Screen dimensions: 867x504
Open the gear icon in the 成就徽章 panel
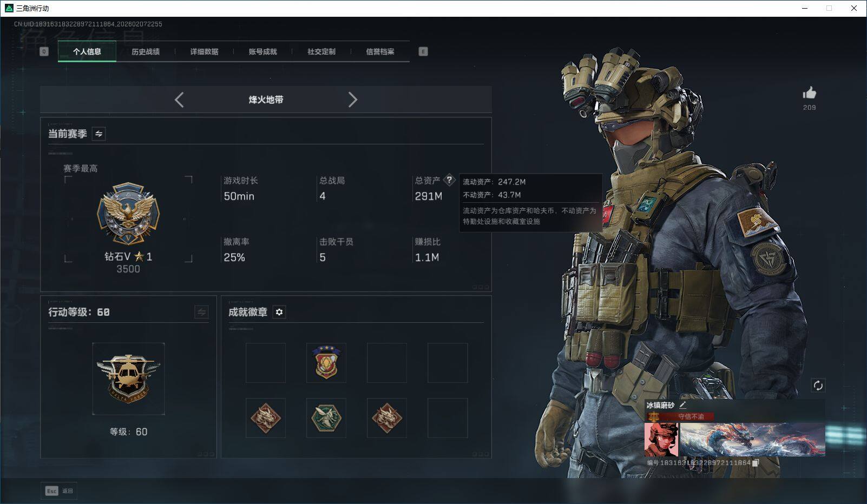click(279, 312)
